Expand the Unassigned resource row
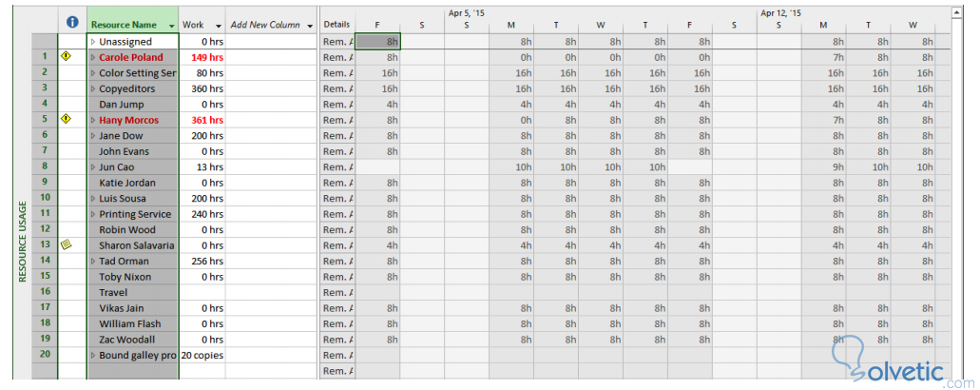 (x=93, y=42)
